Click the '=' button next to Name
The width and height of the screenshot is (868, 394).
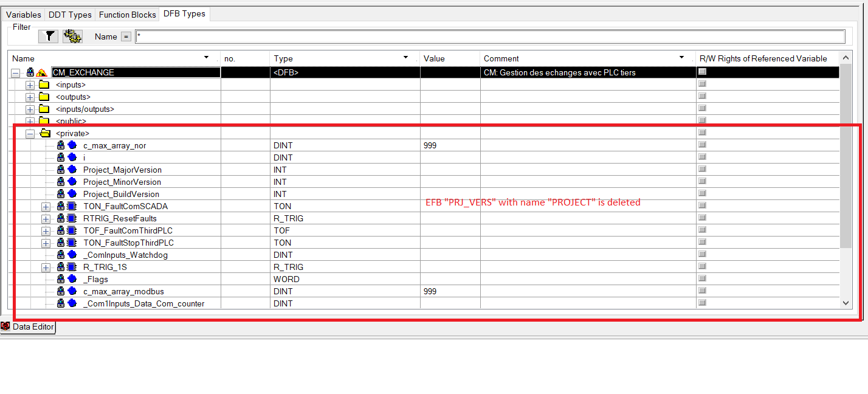click(126, 36)
